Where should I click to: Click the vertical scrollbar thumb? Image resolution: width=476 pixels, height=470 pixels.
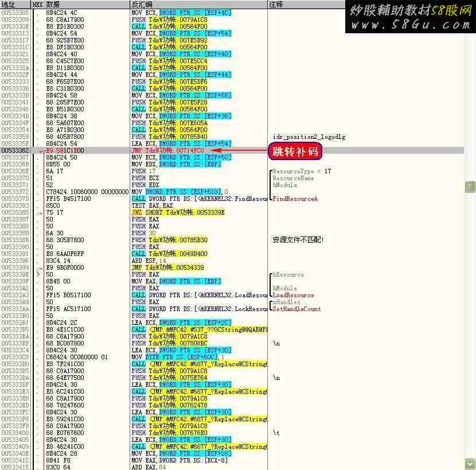click(x=470, y=187)
